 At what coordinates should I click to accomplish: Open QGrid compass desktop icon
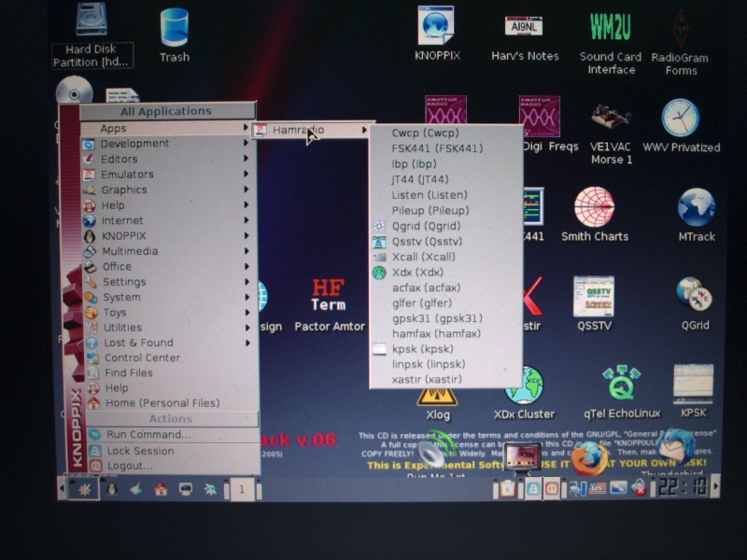point(695,302)
